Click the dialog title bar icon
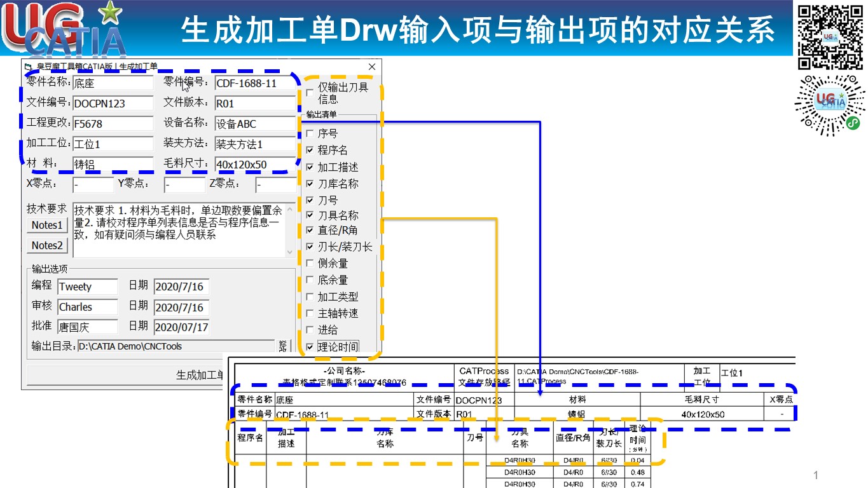The height and width of the screenshot is (488, 868). pos(27,66)
